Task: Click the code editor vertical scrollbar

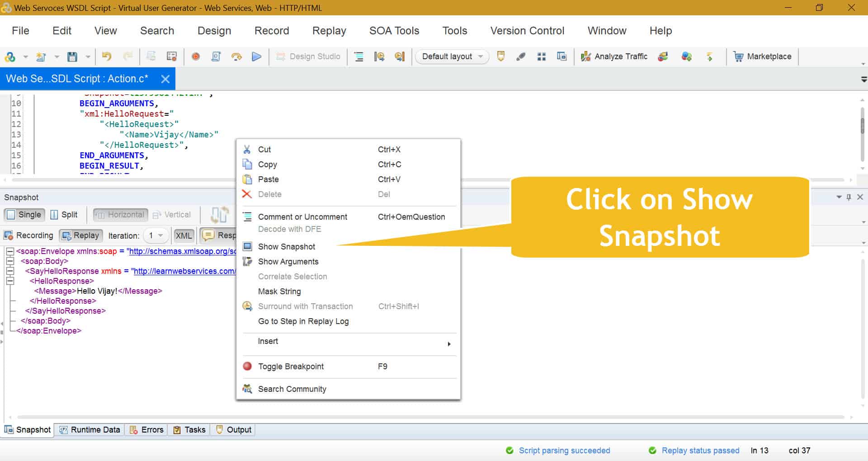Action: point(863,120)
